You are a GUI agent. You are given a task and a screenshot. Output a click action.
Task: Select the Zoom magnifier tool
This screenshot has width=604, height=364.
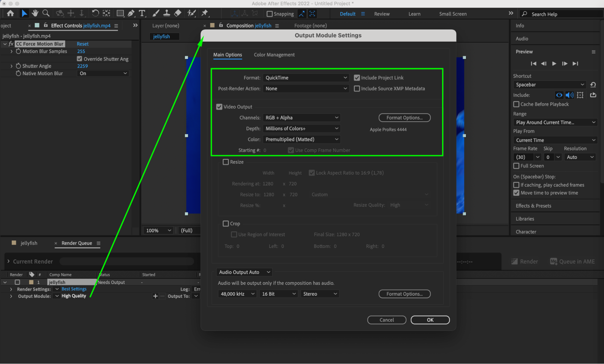46,13
